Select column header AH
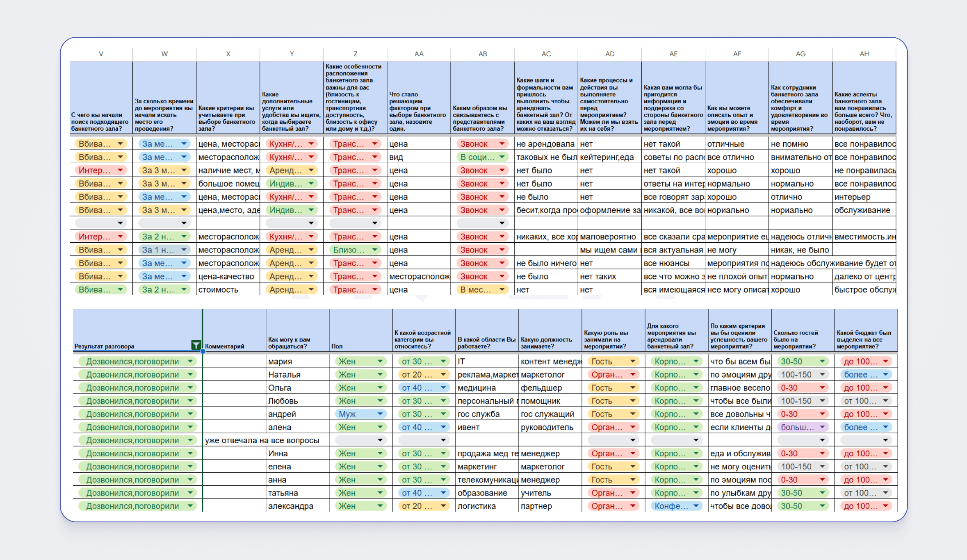The width and height of the screenshot is (967, 560). [x=864, y=54]
